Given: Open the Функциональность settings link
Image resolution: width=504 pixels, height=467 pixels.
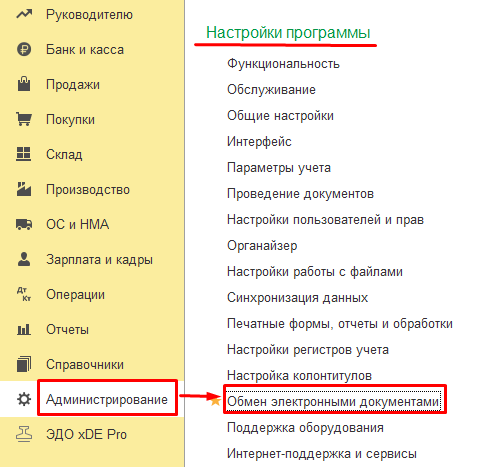Looking at the screenshot, I should point(283,63).
